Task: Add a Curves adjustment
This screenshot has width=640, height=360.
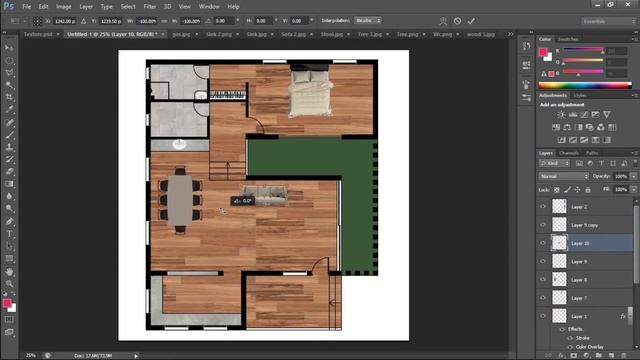Action: (x=584, y=115)
